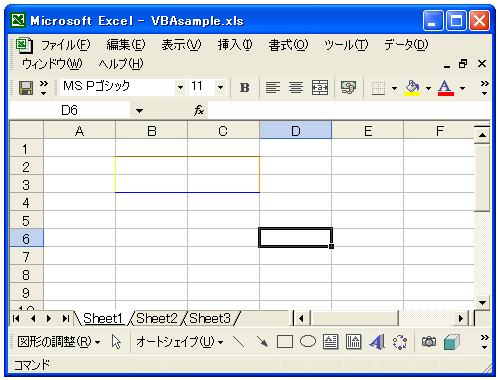Click Merge and Center icon
The height and width of the screenshot is (380, 498).
pyautogui.click(x=320, y=88)
